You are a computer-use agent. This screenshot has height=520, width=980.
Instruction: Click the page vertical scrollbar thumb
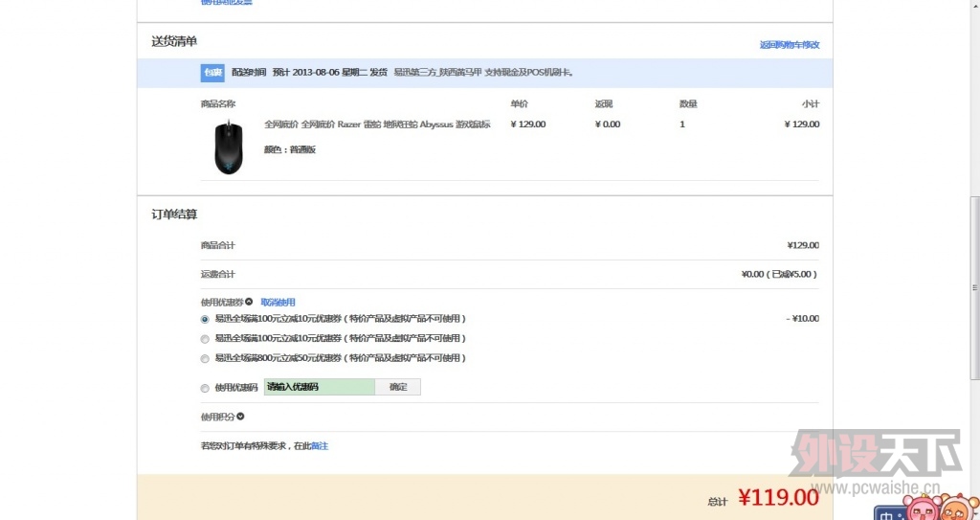974,288
